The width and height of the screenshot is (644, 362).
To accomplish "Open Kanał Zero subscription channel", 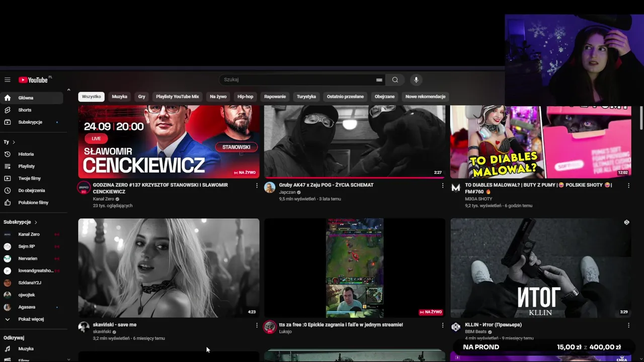I will (x=32, y=234).
